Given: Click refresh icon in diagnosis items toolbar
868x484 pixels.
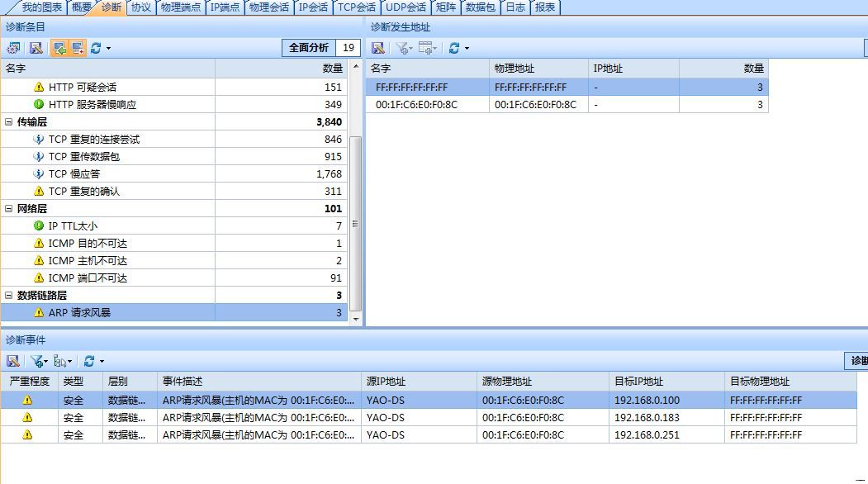Looking at the screenshot, I should pyautogui.click(x=96, y=48).
